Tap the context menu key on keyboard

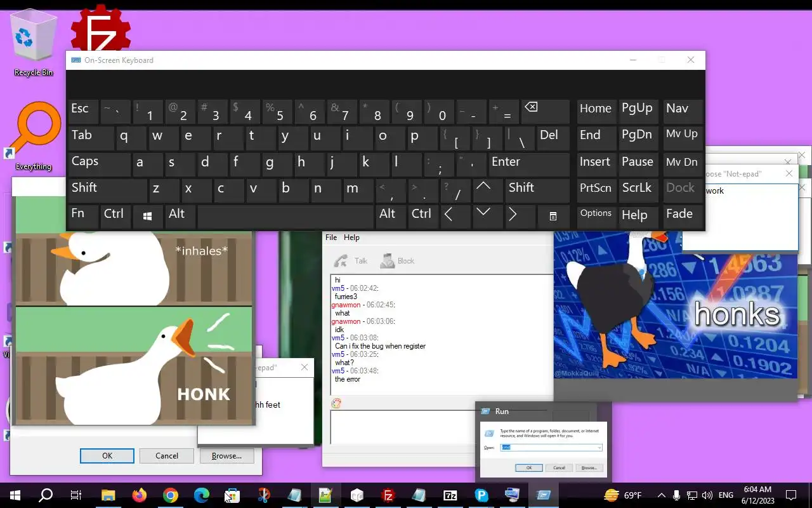pyautogui.click(x=553, y=216)
